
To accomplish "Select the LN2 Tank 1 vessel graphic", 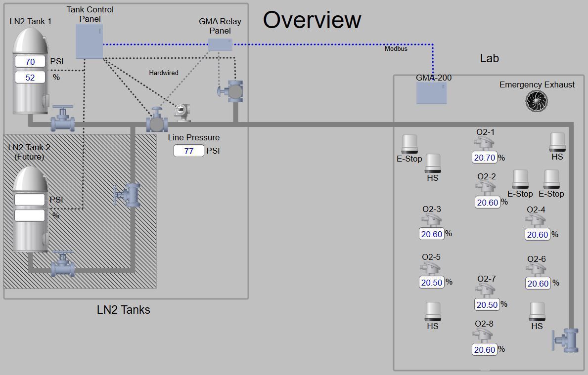I will 31,71.
